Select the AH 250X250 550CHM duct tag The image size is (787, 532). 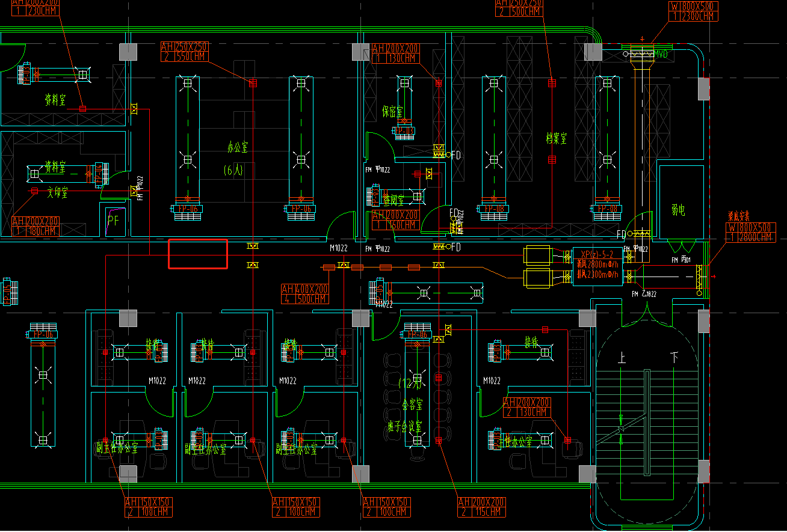184,52
